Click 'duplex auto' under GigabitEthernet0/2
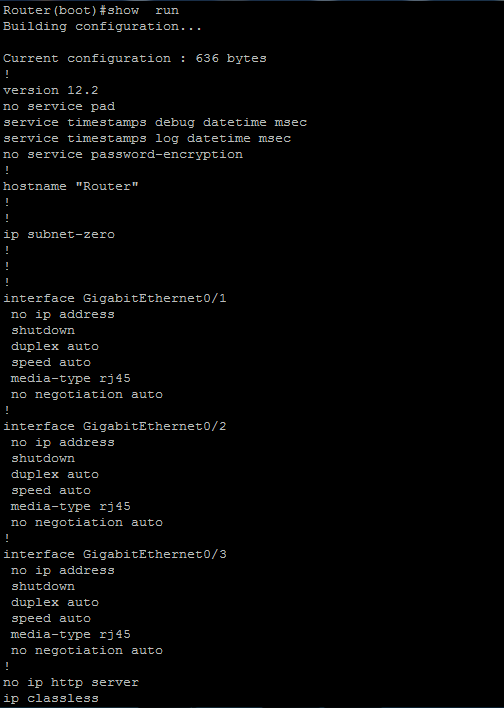 pos(55,475)
